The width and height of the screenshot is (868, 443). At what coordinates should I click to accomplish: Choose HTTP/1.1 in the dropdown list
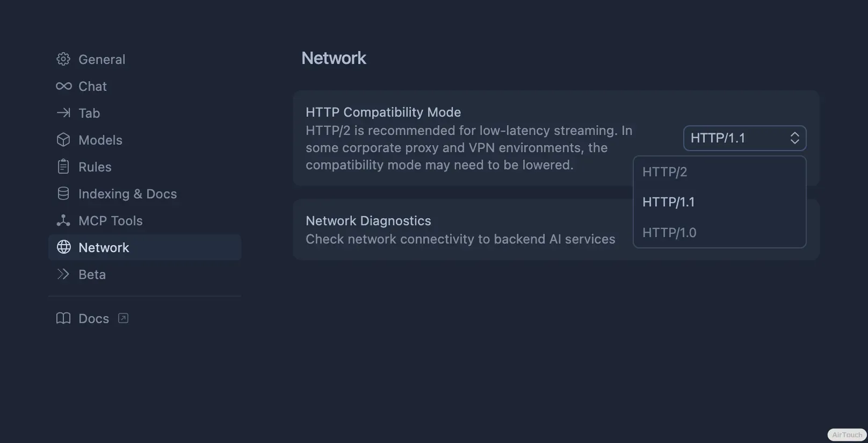668,202
